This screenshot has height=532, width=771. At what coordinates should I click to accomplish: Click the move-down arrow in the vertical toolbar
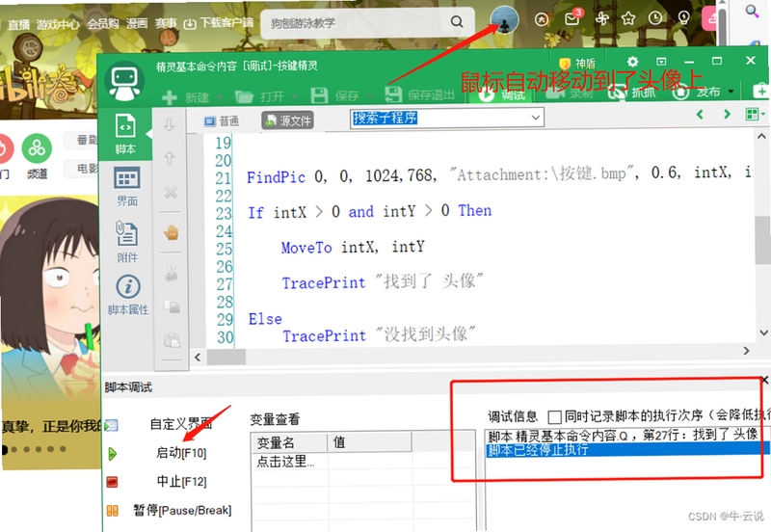tap(170, 125)
